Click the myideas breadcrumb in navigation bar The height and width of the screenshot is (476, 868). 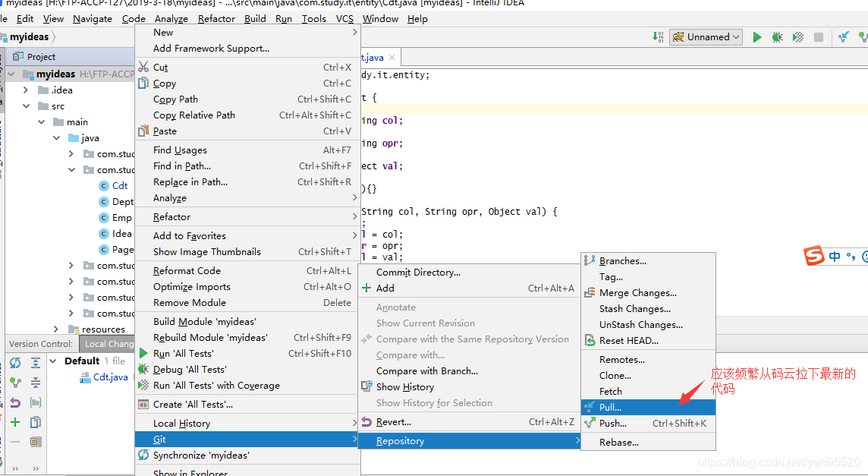29,37
